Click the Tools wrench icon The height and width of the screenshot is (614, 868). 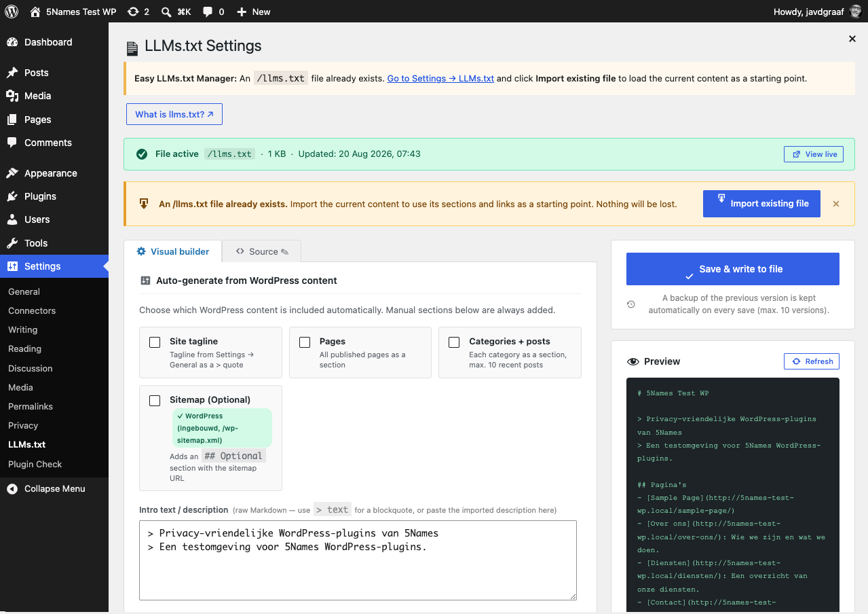point(12,243)
